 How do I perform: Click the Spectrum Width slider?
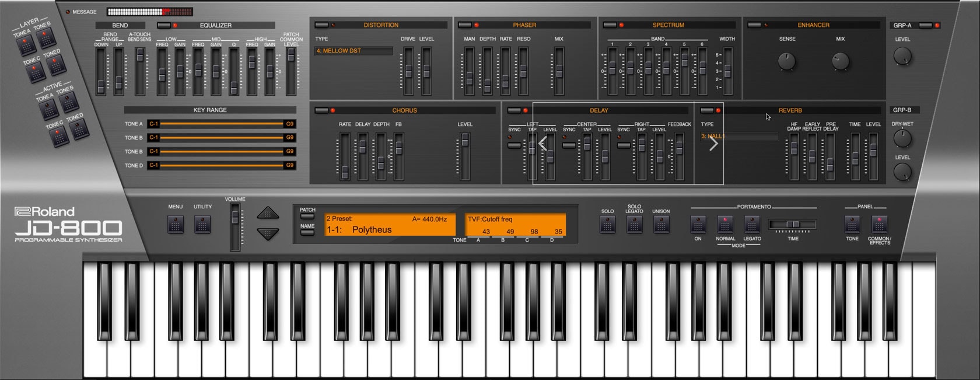(727, 71)
